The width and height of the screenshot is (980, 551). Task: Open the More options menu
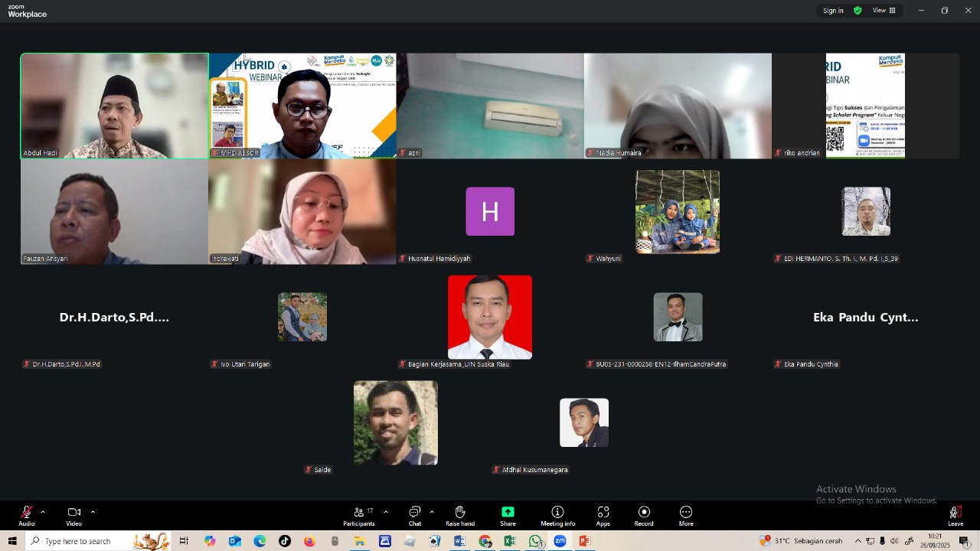pyautogui.click(x=686, y=516)
